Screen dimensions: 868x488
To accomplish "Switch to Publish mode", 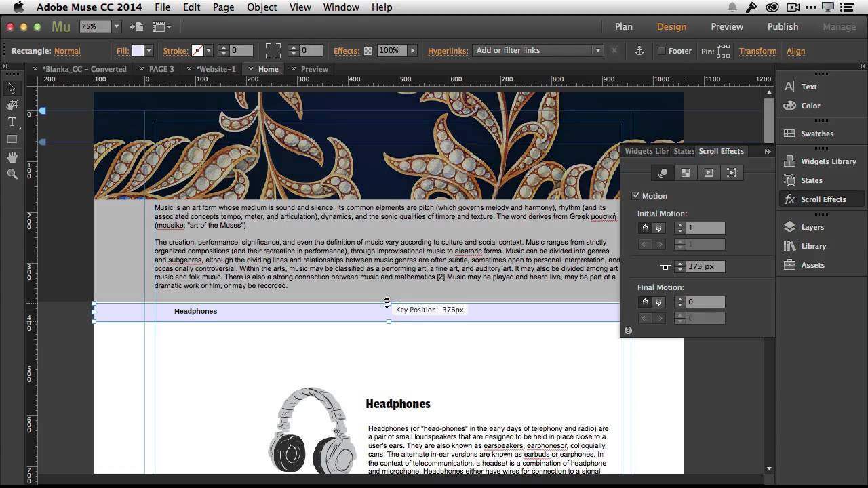I will [x=783, y=26].
